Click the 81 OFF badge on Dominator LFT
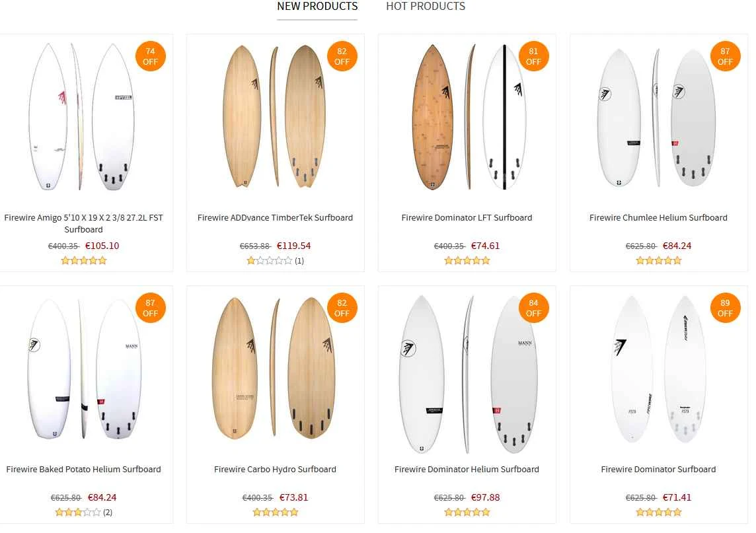 tap(533, 56)
